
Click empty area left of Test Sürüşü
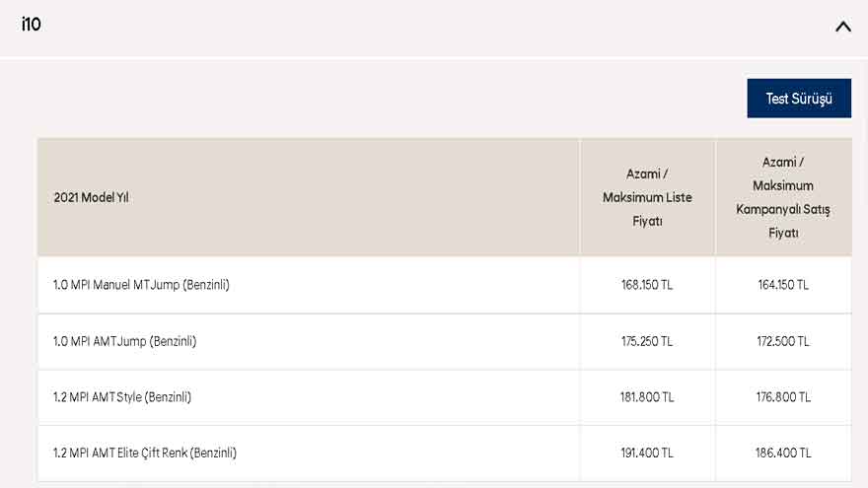395,99
